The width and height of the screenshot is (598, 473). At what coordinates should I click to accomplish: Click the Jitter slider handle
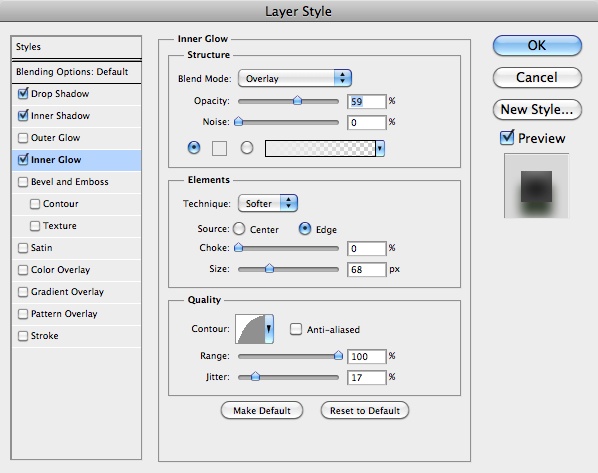(x=256, y=377)
